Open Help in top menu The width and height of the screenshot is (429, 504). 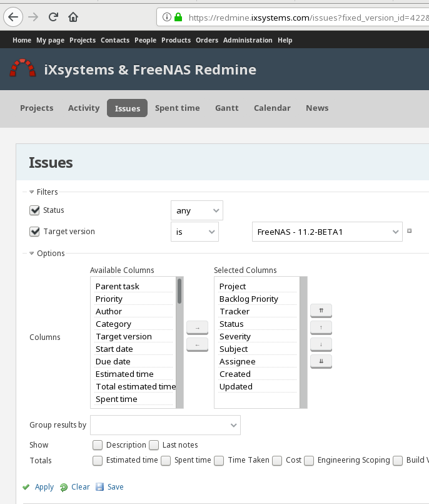[285, 40]
